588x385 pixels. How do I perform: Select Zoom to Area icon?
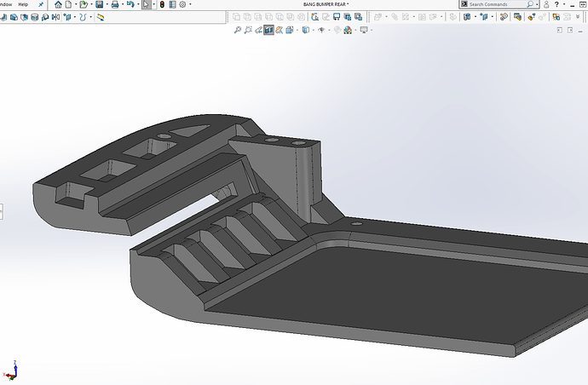(x=248, y=30)
